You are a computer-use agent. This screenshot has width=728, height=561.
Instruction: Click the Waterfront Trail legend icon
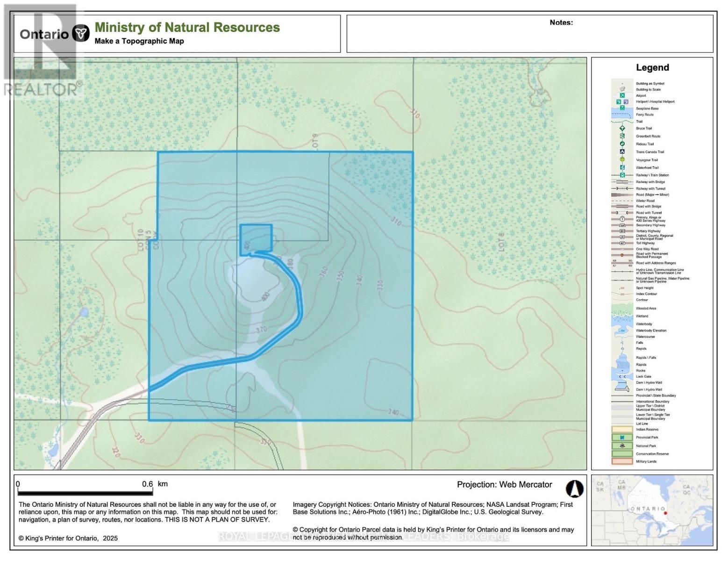click(x=622, y=167)
